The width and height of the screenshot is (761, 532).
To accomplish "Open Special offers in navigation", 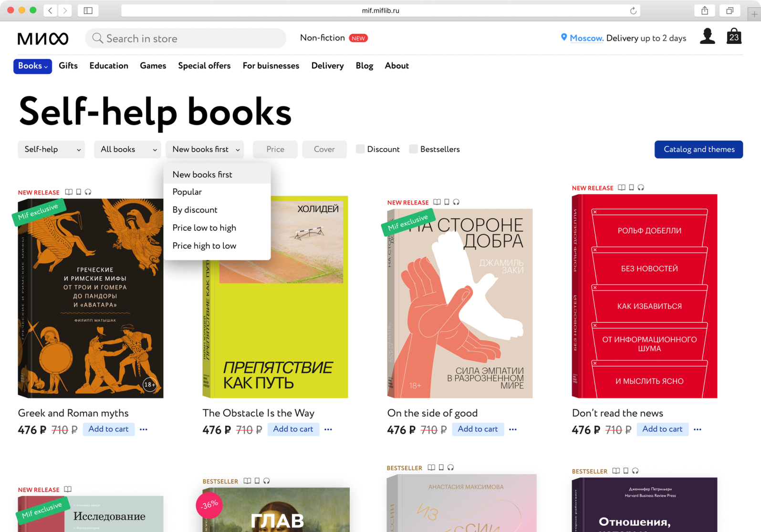I will (204, 66).
